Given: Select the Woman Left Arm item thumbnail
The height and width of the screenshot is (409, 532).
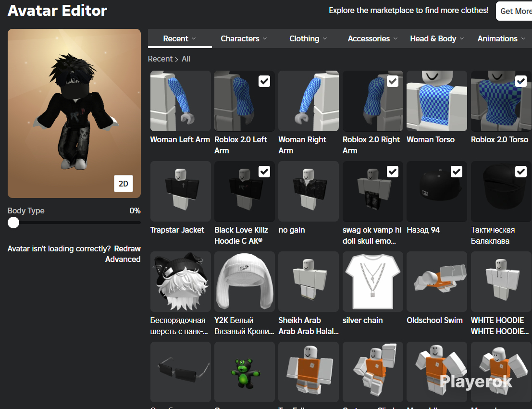Looking at the screenshot, I should tap(181, 101).
